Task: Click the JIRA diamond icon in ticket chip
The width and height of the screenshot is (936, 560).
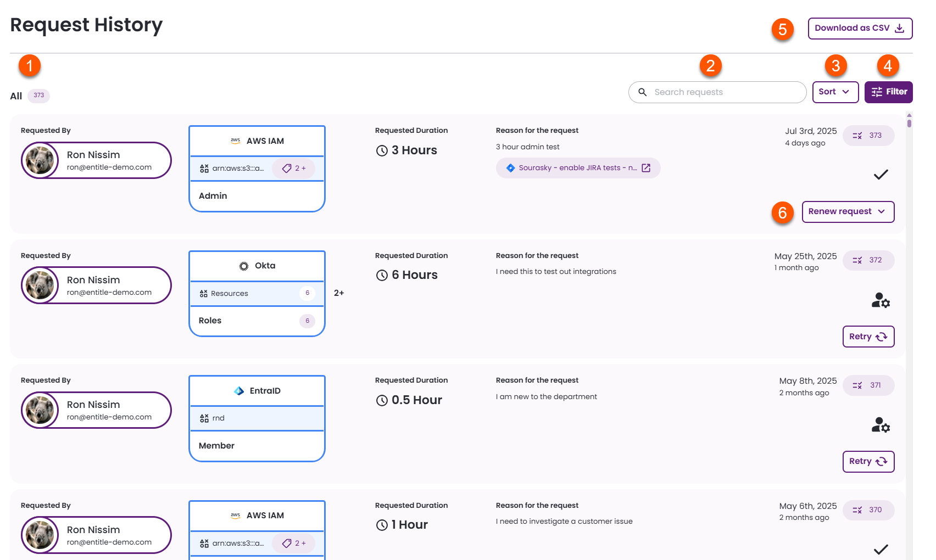Action: (510, 168)
